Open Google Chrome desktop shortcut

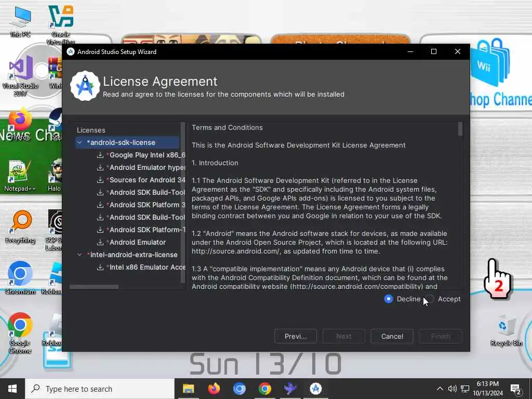pos(20,333)
